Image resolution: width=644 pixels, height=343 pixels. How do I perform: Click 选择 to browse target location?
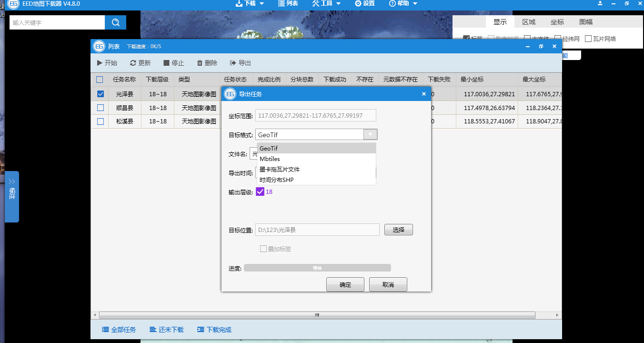click(x=398, y=230)
